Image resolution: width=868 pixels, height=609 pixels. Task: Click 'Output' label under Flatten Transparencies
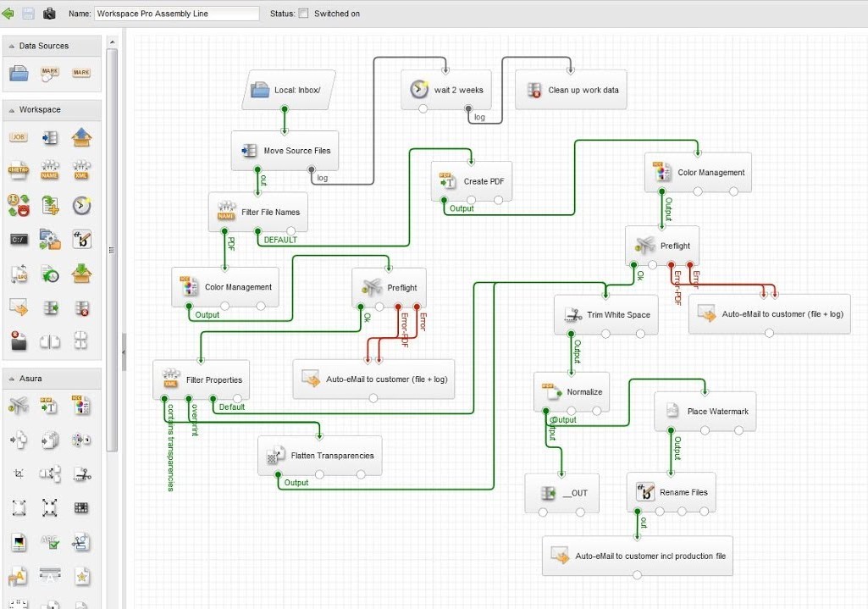coord(296,483)
